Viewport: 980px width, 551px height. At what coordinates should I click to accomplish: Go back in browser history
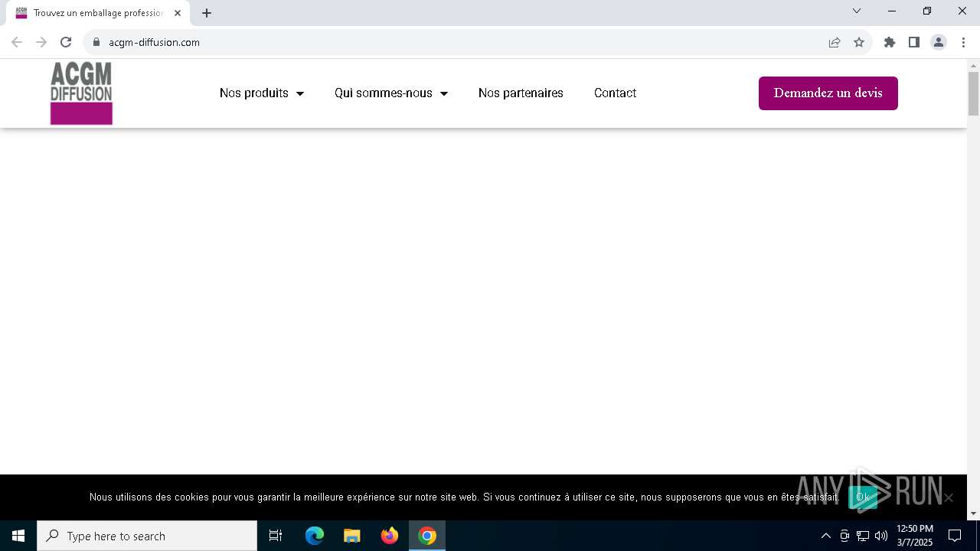pos(17,42)
